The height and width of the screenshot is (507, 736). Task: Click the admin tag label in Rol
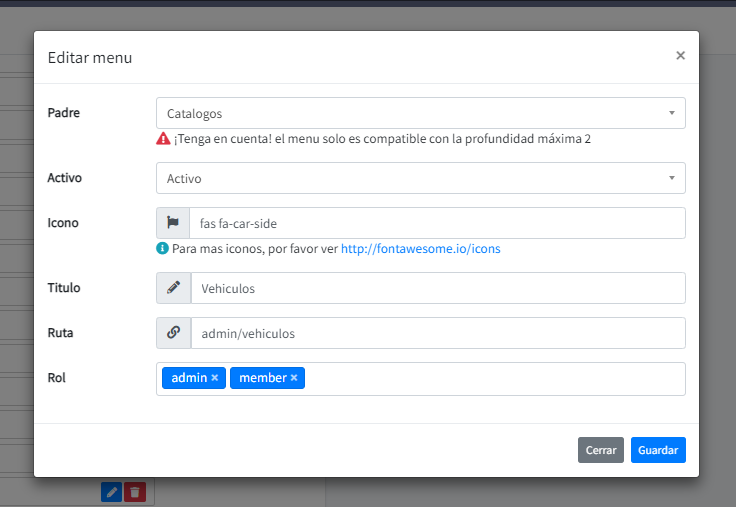click(188, 378)
